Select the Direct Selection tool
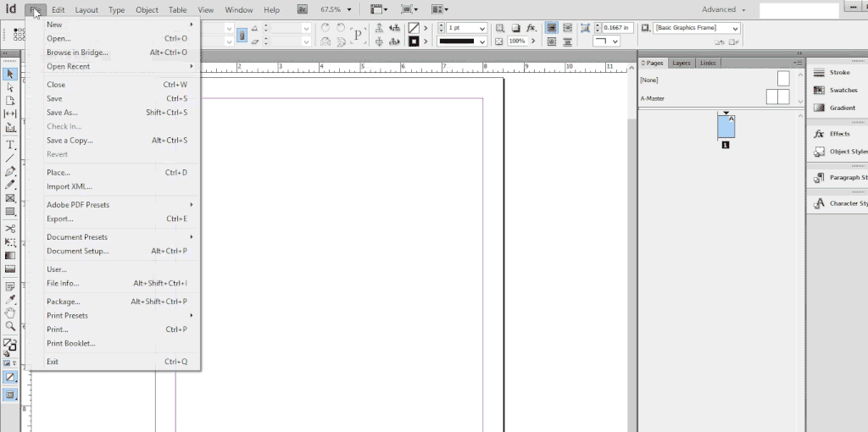The width and height of the screenshot is (868, 432). (x=10, y=87)
